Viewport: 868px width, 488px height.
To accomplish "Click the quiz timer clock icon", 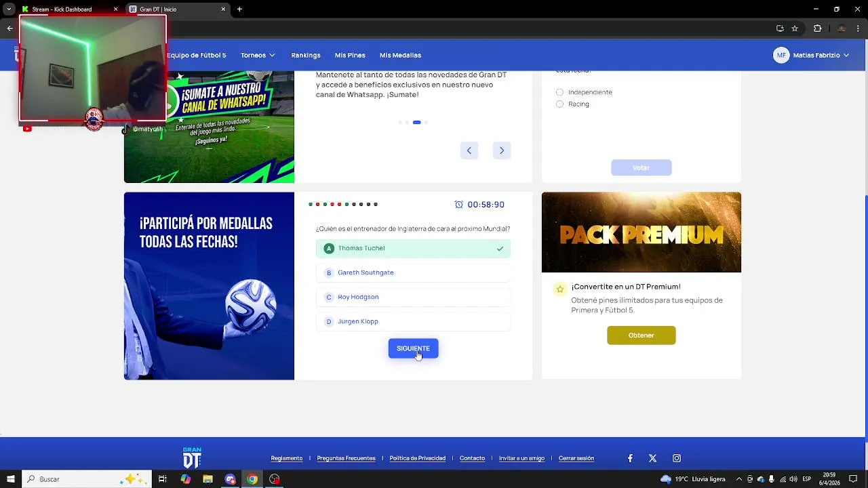I will (x=459, y=205).
